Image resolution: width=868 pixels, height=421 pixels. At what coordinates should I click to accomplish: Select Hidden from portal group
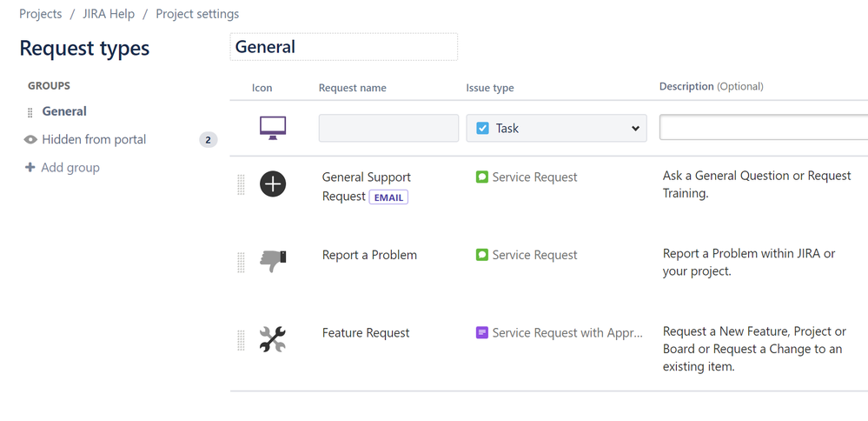(x=94, y=139)
